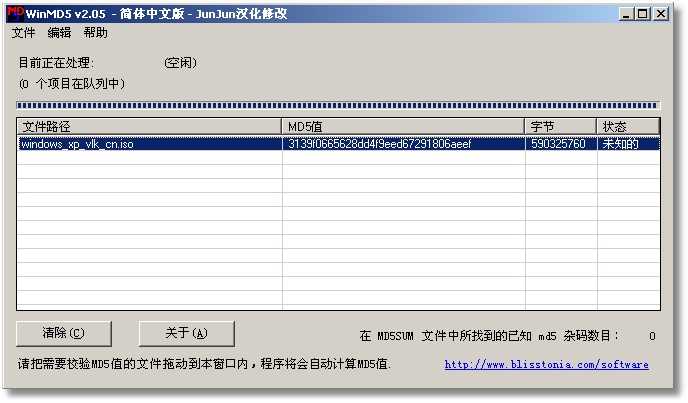Open the blisstonia.com/software link
Viewport: 688px width, 403px height.
pyautogui.click(x=546, y=364)
